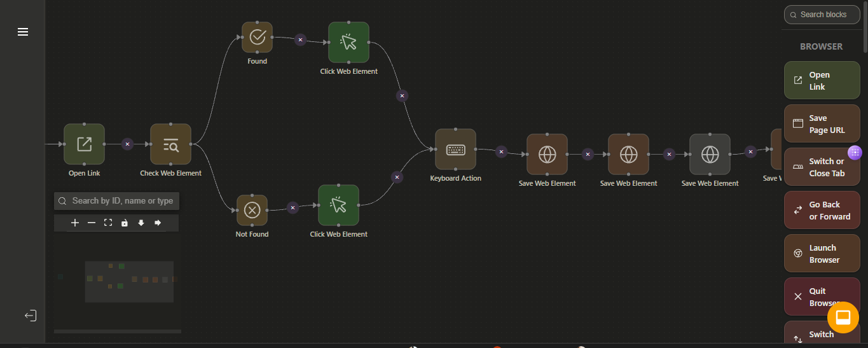Viewport: 868px width, 348px height.
Task: Focus the Search by ID, name or type field
Action: pos(116,201)
